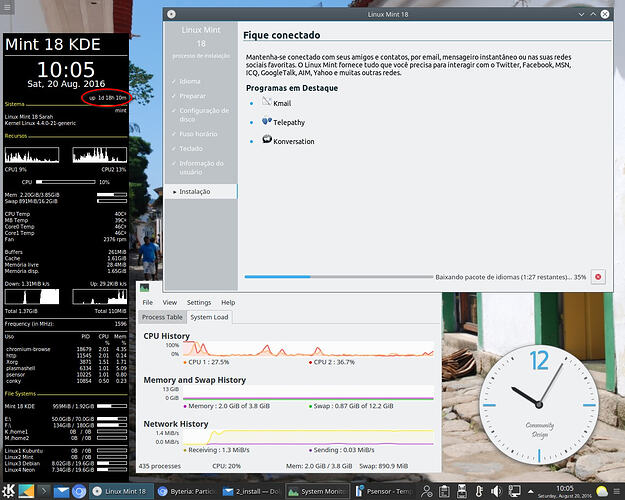
Task: Switch to the Process Table tab
Action: (x=161, y=317)
